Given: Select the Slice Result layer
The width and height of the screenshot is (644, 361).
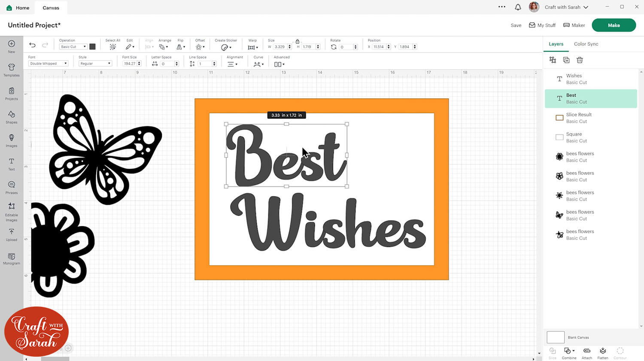Looking at the screenshot, I should [x=591, y=118].
